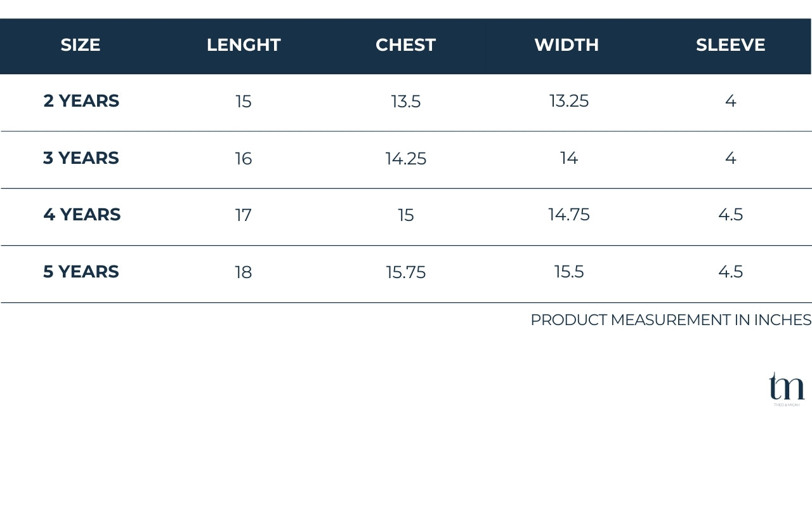This screenshot has height=508, width=812.
Task: Select the SLEEVE column header
Action: coord(730,45)
